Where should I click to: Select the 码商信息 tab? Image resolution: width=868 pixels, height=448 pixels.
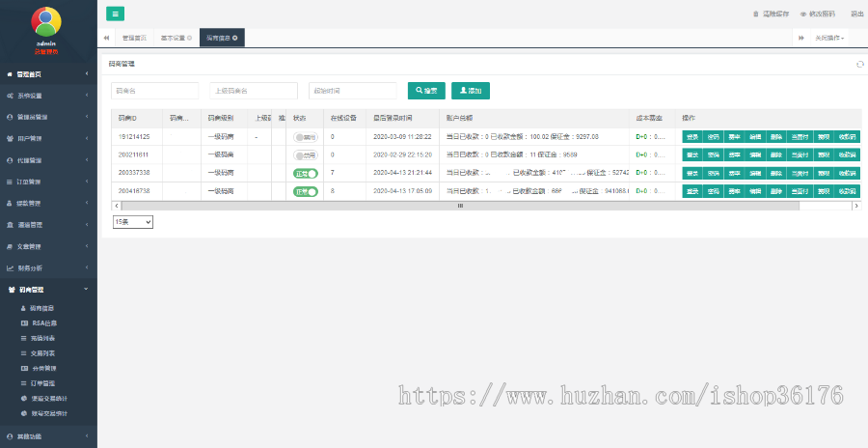point(222,39)
